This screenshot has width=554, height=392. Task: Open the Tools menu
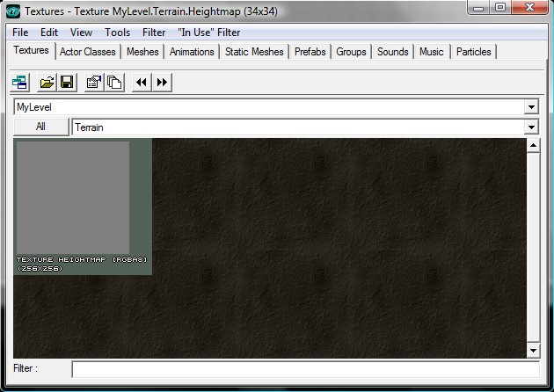coord(117,33)
